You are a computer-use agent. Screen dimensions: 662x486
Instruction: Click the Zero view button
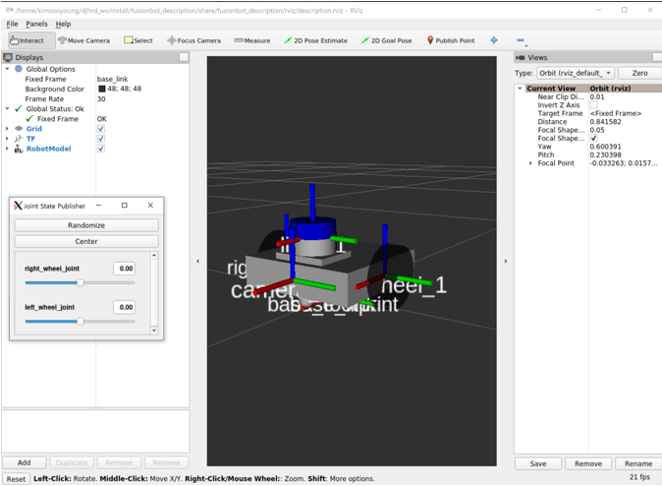pos(640,73)
